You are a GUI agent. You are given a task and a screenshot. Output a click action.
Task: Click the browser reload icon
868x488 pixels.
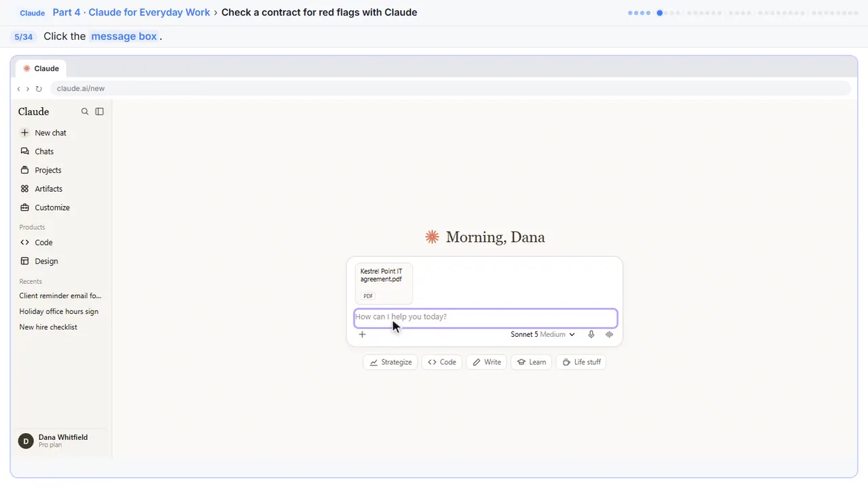tap(39, 89)
